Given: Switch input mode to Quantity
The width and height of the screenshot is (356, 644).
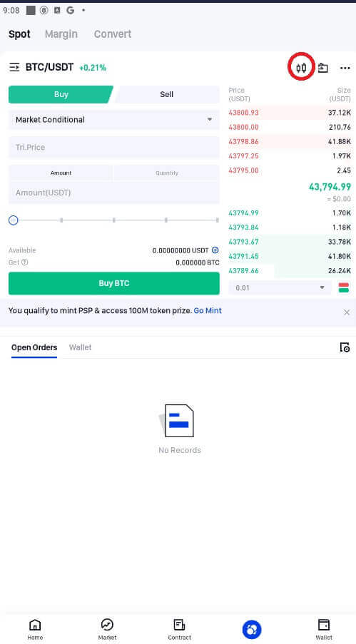Looking at the screenshot, I should tap(167, 173).
